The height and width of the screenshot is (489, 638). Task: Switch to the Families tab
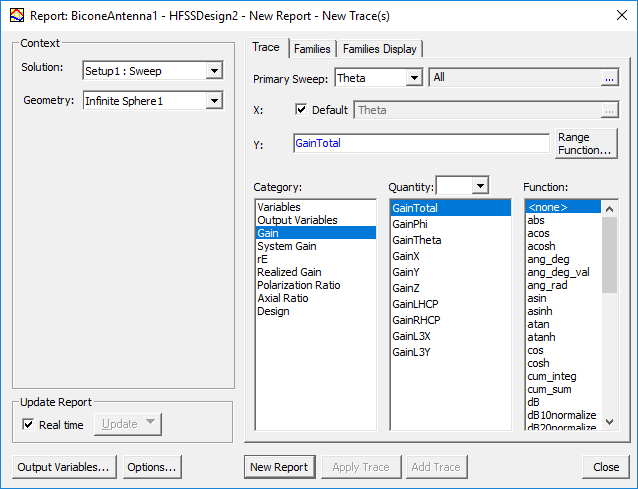point(312,49)
